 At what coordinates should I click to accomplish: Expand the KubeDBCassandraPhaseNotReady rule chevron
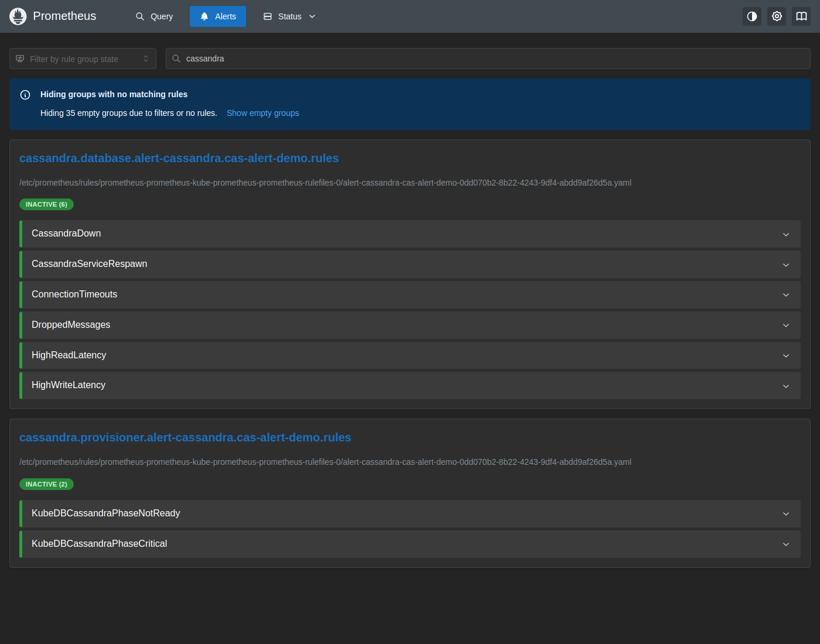tap(786, 513)
